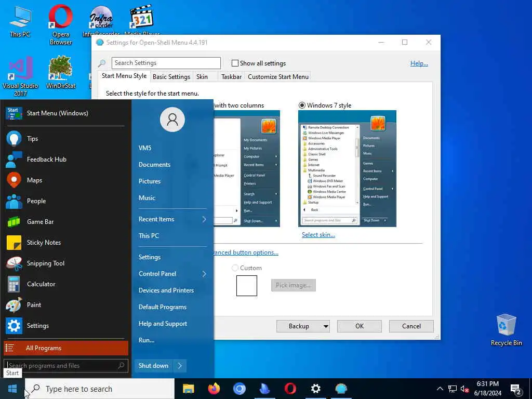532x399 pixels.
Task: Open the Help... link
Action: coord(419,63)
